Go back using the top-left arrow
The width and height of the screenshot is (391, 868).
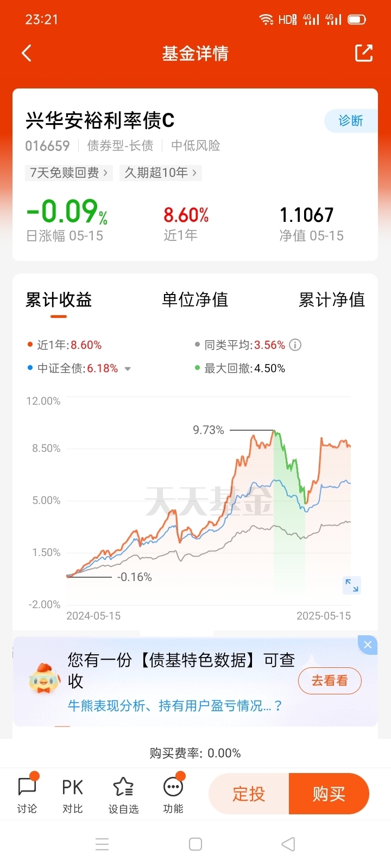tap(27, 53)
